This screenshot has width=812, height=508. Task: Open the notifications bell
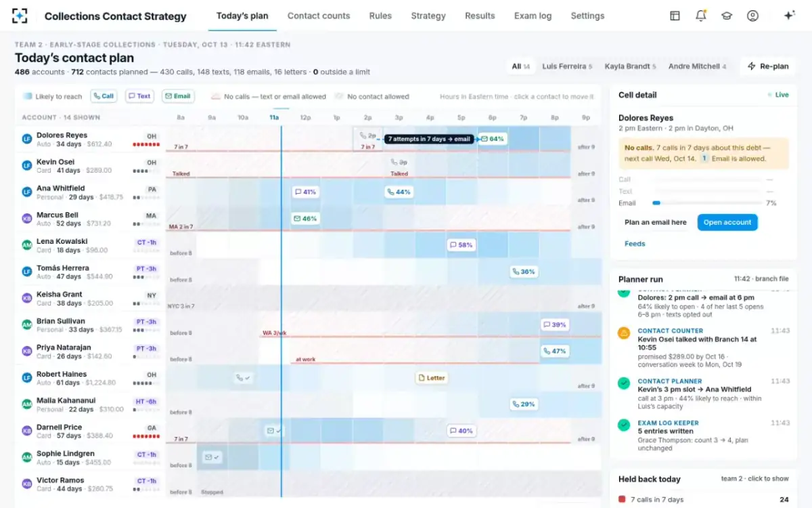coord(700,16)
